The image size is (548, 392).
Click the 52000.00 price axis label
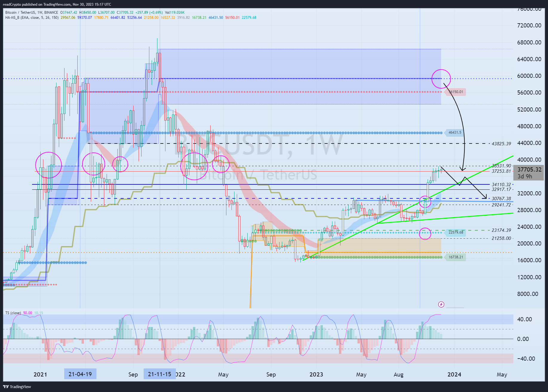pyautogui.click(x=529, y=109)
